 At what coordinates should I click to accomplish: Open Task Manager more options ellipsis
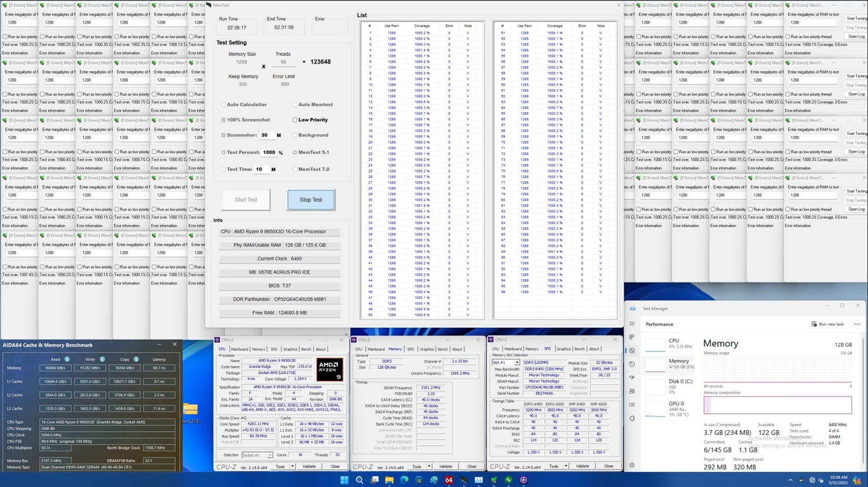click(x=857, y=324)
